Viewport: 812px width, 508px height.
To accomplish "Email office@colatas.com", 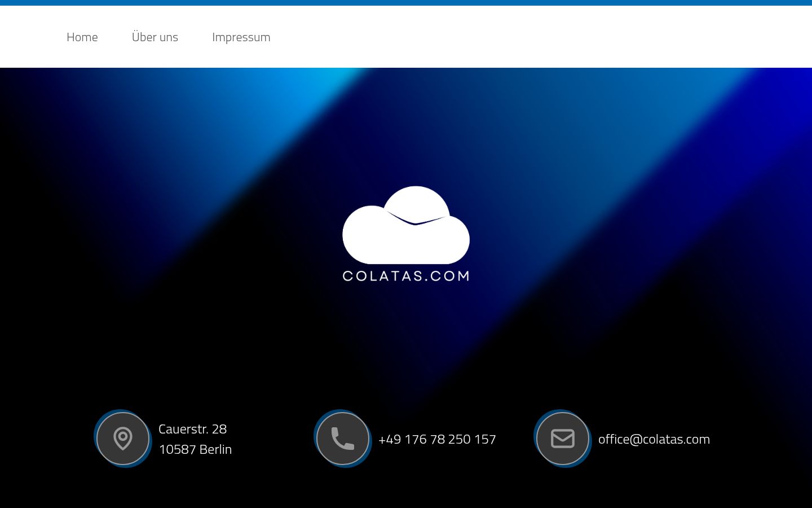I will (x=654, y=439).
